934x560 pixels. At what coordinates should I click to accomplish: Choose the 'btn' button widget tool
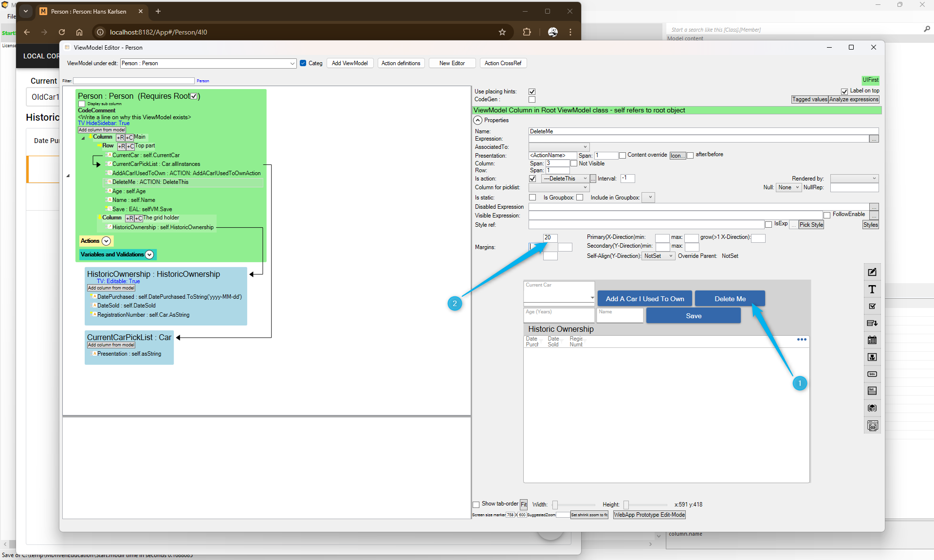coord(872,374)
